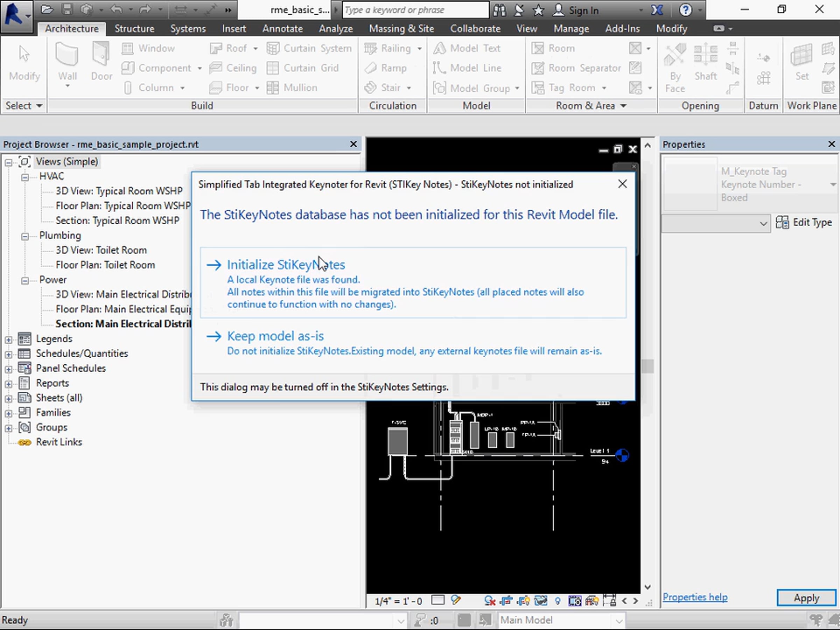Select the By Face opening tool
Screen dimensions: 840x630
click(675, 68)
